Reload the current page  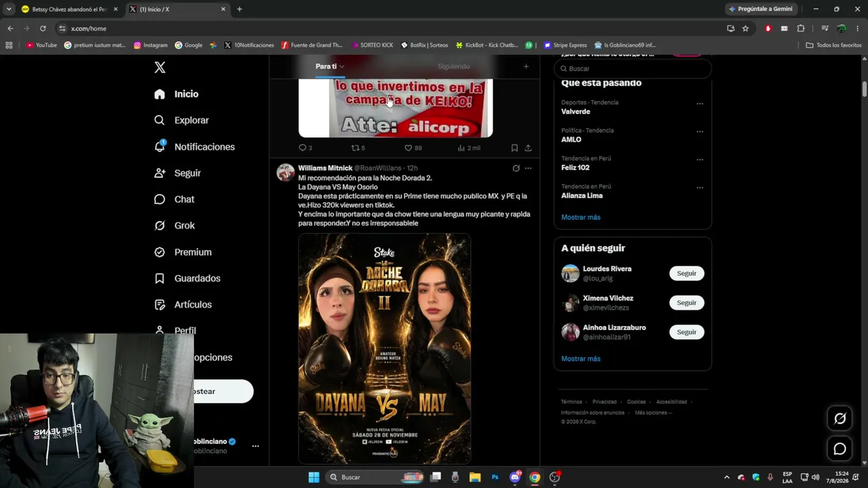(x=43, y=28)
